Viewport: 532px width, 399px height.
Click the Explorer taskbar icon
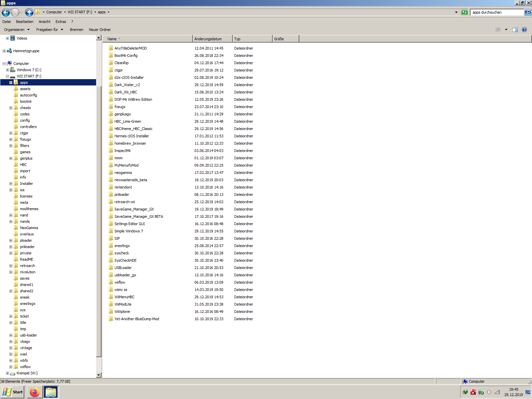pos(51,392)
